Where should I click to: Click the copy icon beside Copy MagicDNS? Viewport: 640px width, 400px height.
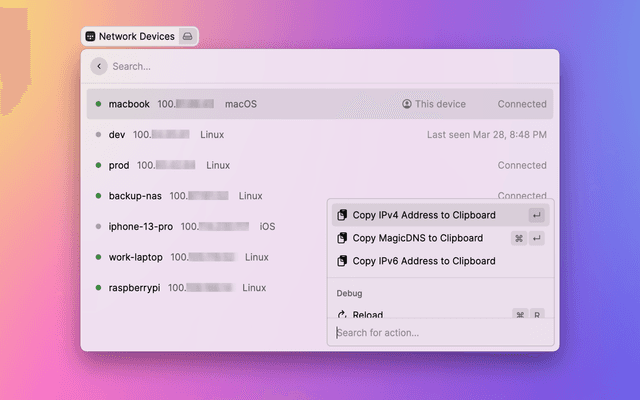pos(342,238)
